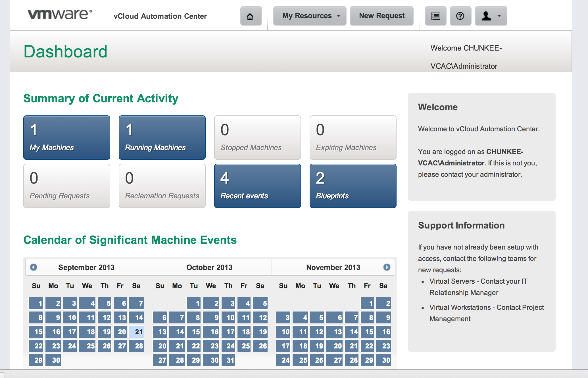Click the Expiring Machines tile
This screenshot has width=588, height=378.
[353, 138]
